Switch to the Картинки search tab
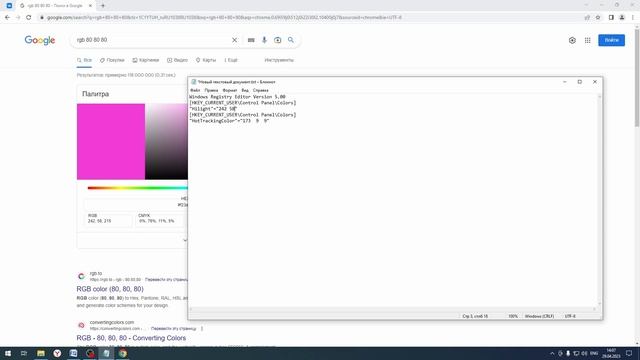 (x=146, y=60)
